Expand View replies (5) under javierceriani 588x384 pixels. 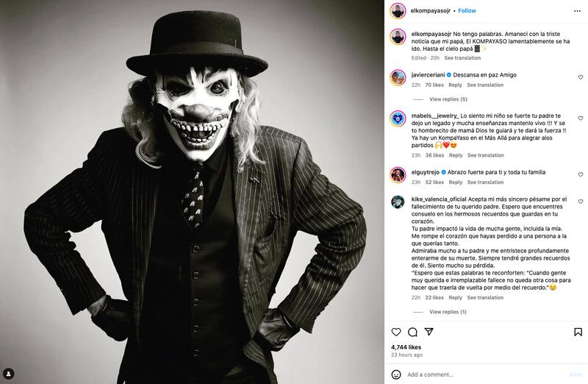point(448,99)
